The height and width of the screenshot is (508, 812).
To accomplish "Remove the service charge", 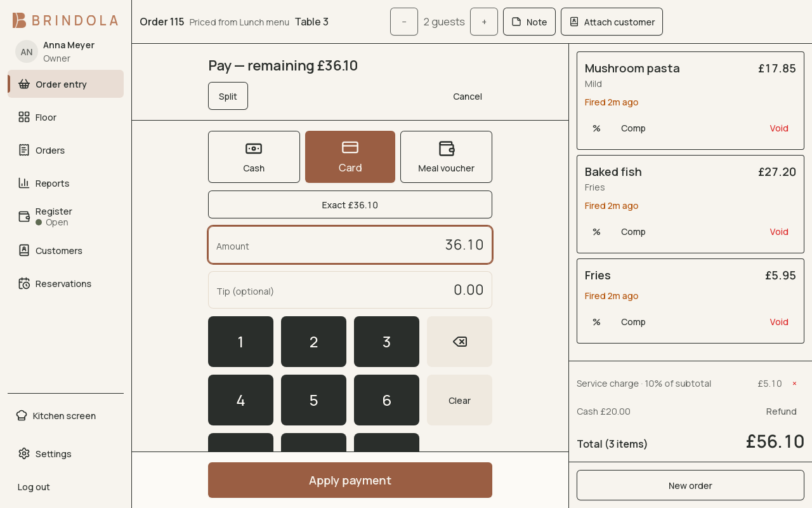I will click(x=794, y=384).
